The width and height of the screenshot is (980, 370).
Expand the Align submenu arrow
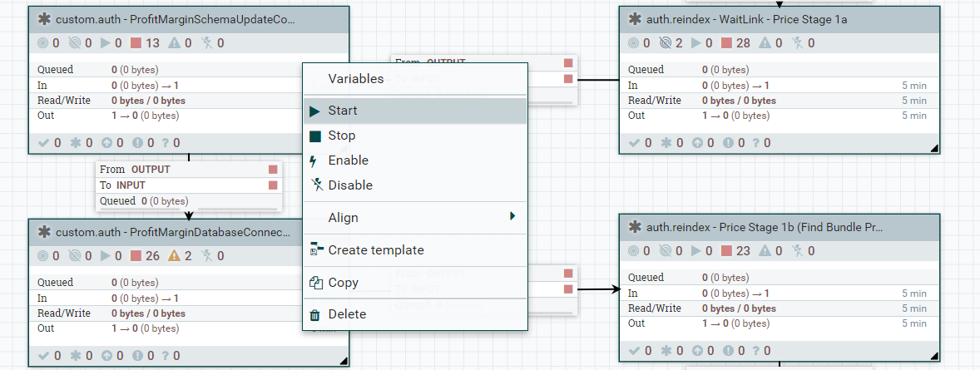pyautogui.click(x=512, y=217)
